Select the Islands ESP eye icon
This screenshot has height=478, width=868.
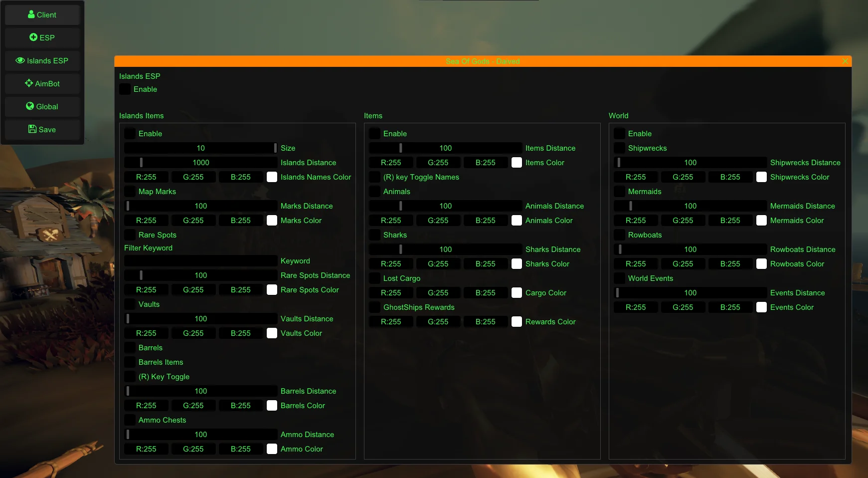(20, 60)
